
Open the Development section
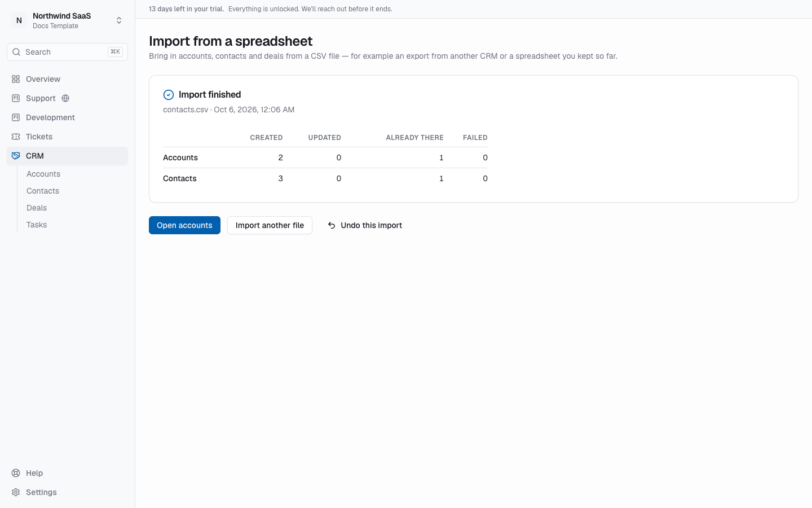pyautogui.click(x=67, y=117)
